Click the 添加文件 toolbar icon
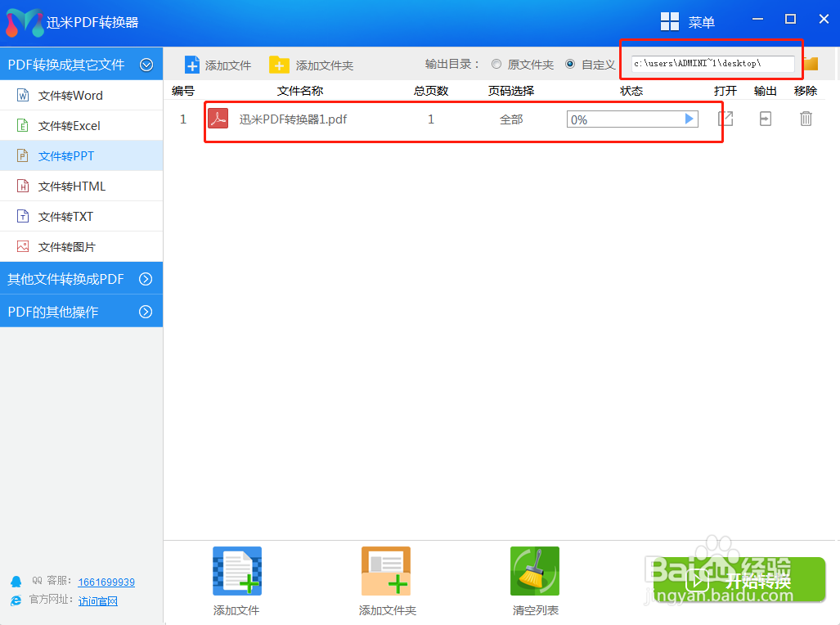The width and height of the screenshot is (840, 625). pos(193,64)
